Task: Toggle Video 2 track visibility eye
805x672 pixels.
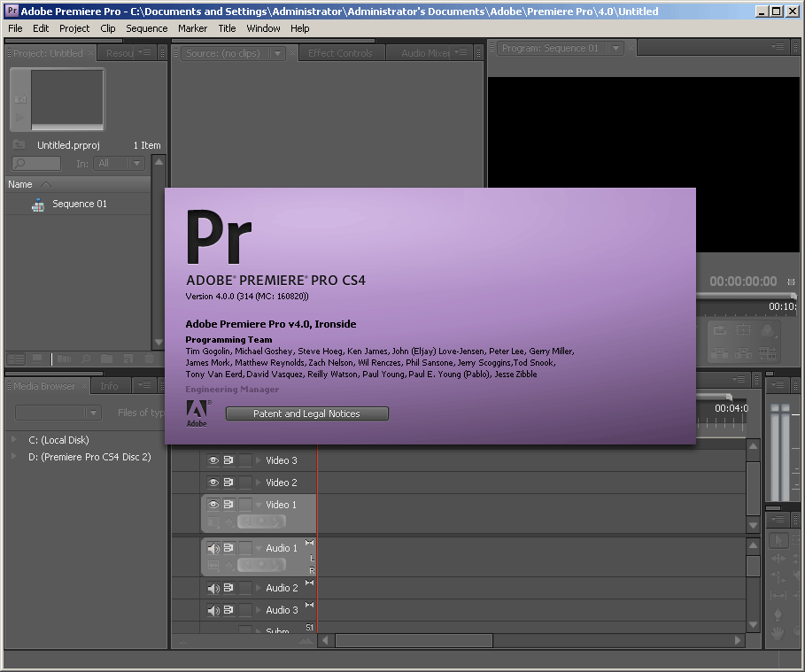Action: pyautogui.click(x=213, y=483)
